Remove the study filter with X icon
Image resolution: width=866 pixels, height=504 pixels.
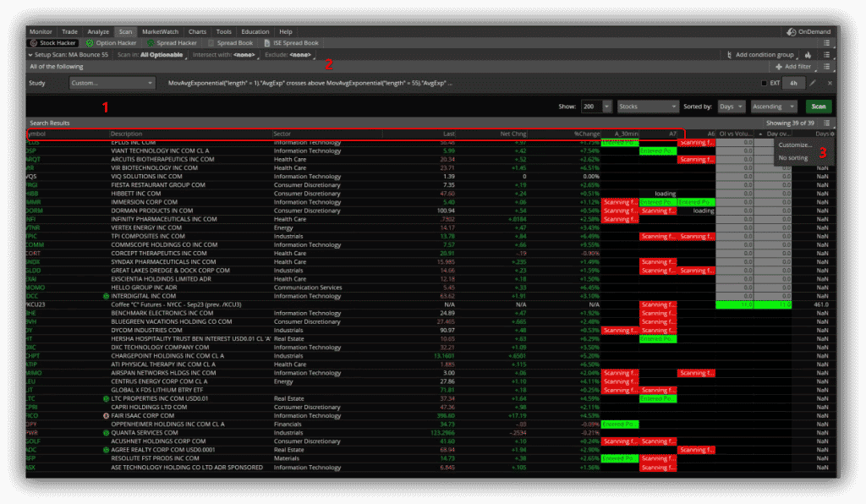pos(830,83)
